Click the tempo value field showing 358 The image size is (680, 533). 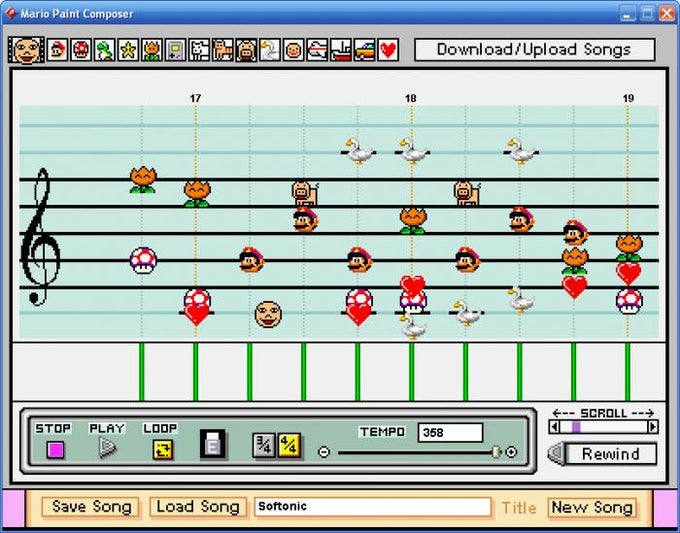pos(450,432)
